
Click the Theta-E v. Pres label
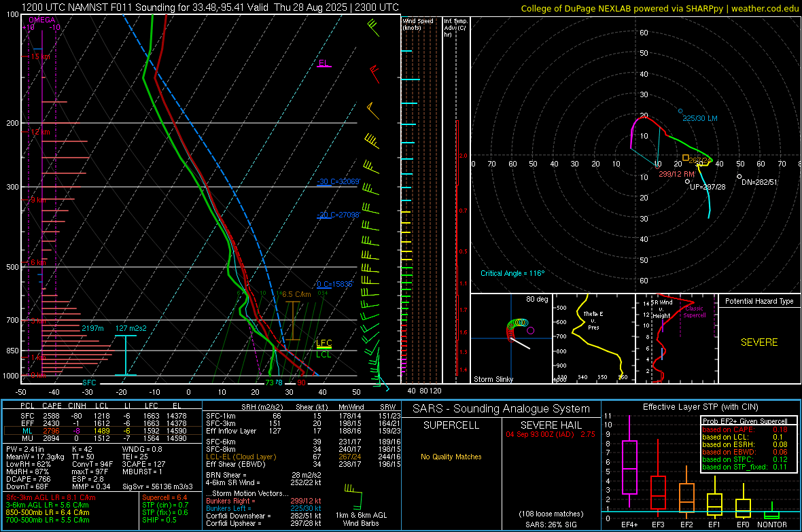[x=593, y=320]
